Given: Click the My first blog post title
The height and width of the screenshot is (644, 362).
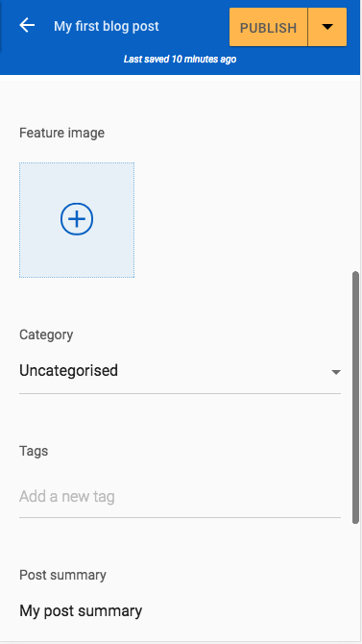Looking at the screenshot, I should (x=107, y=26).
